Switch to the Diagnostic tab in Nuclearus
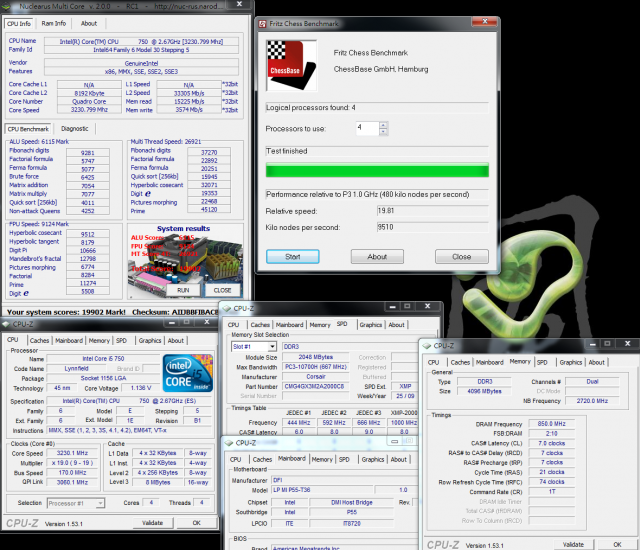Viewport: 640px width, 550px height. [x=75, y=129]
